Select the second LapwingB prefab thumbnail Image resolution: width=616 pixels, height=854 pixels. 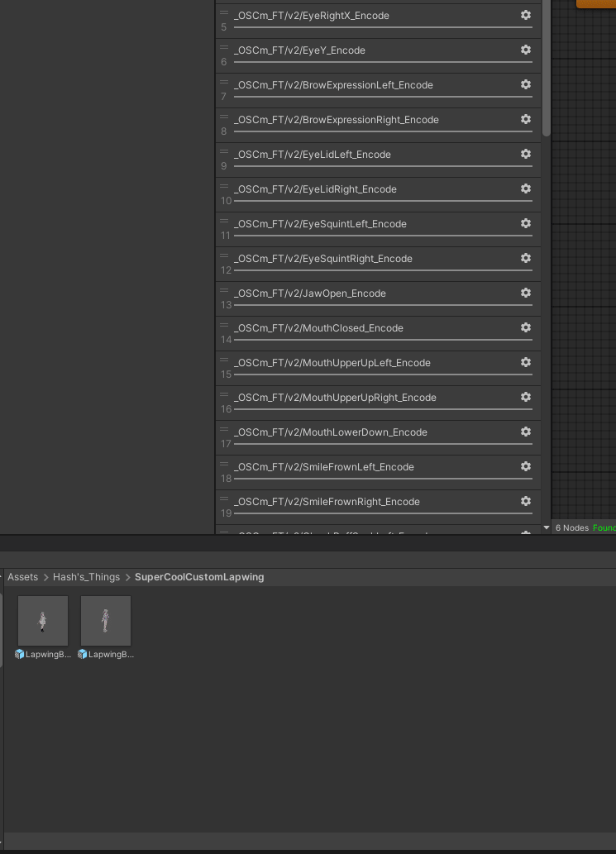[106, 621]
